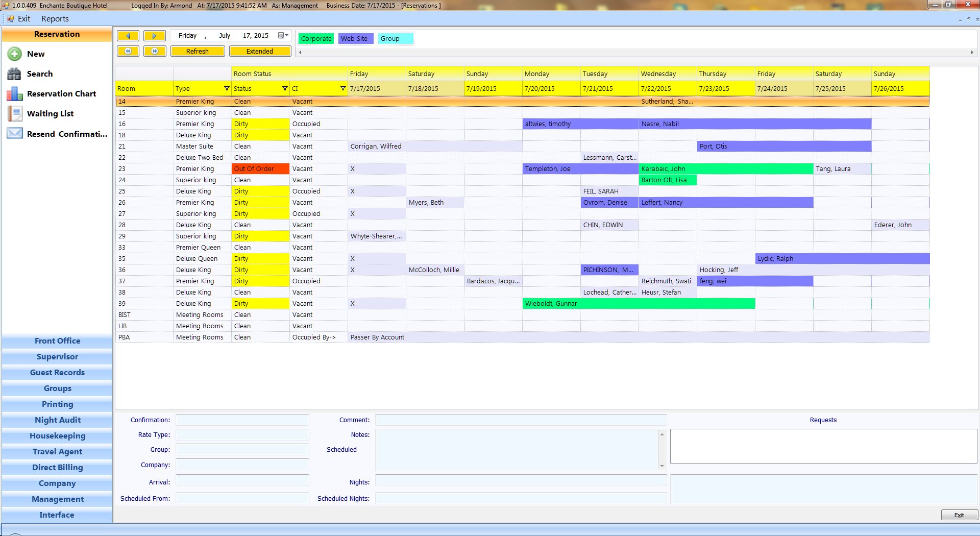Image resolution: width=980 pixels, height=536 pixels.
Task: Select the Port, Otis reservation
Action: (x=784, y=147)
